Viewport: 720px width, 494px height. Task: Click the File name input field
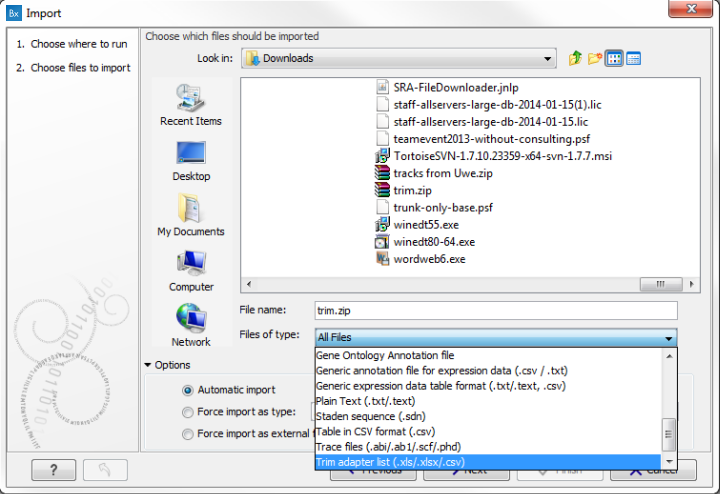pos(496,310)
